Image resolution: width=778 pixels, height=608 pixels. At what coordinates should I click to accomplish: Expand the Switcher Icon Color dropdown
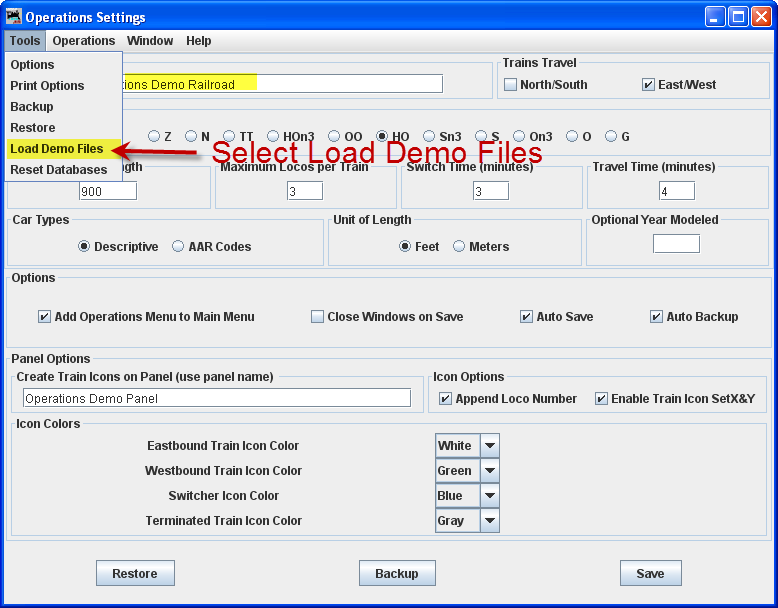pos(490,496)
